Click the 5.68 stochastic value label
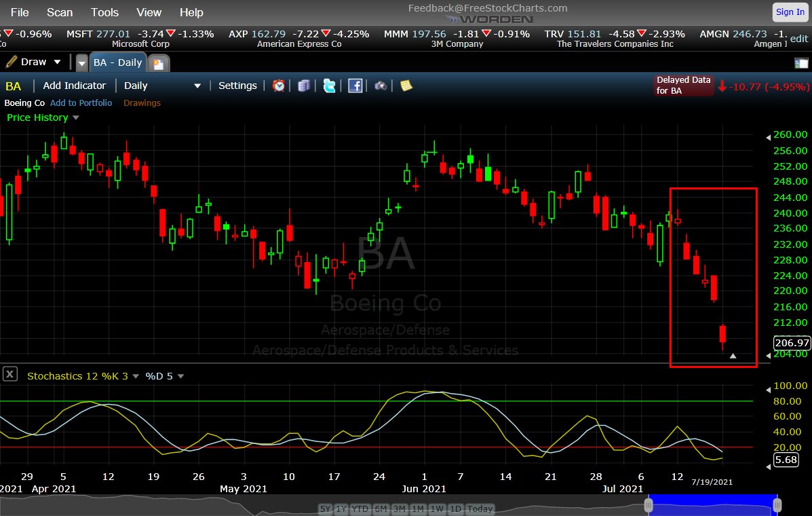The image size is (812, 516). click(786, 460)
